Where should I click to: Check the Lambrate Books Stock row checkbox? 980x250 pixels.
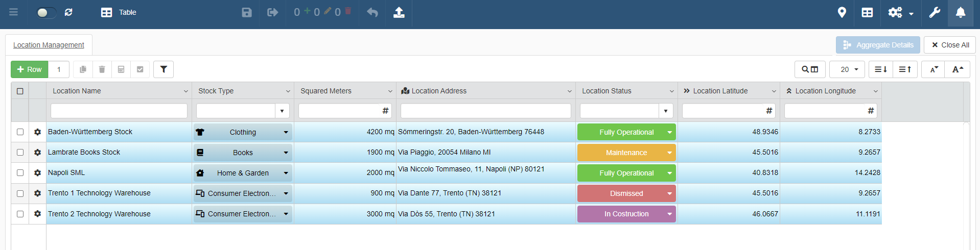pyautogui.click(x=20, y=152)
